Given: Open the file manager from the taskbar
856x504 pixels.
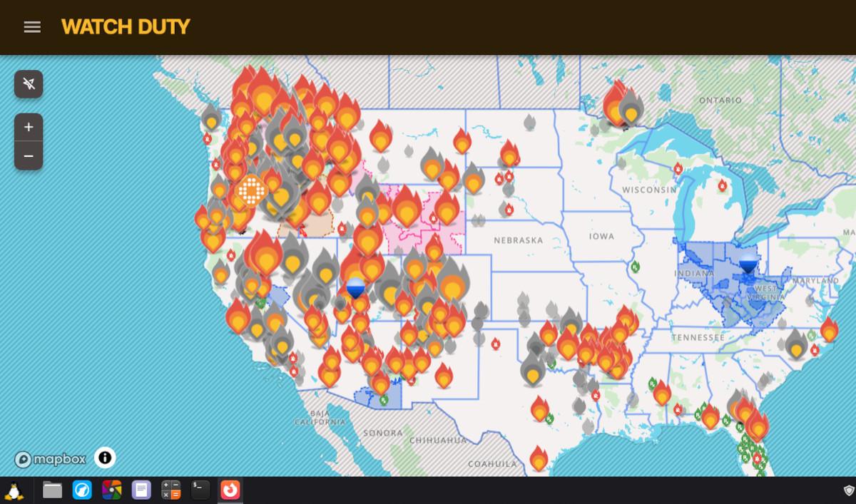Looking at the screenshot, I should pos(52,490).
